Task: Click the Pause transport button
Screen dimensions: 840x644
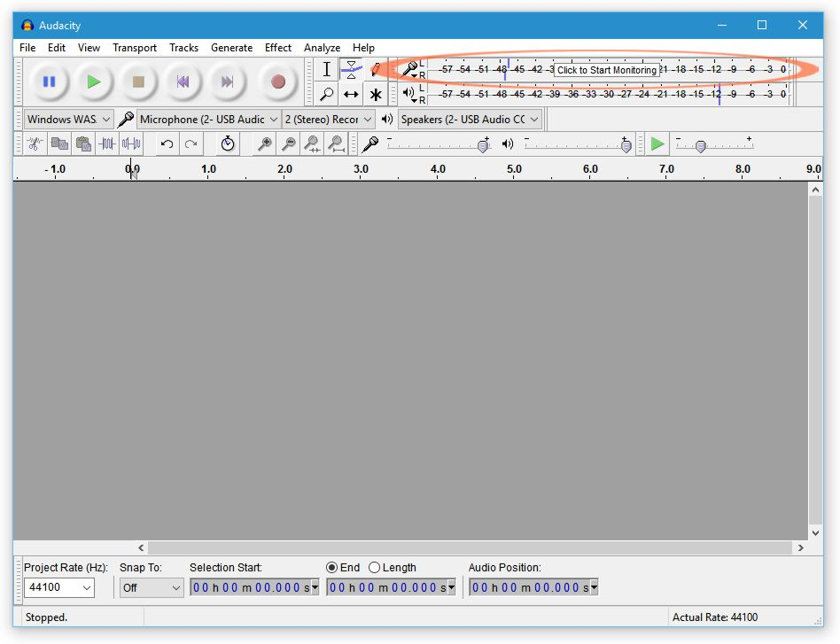Action: tap(50, 82)
